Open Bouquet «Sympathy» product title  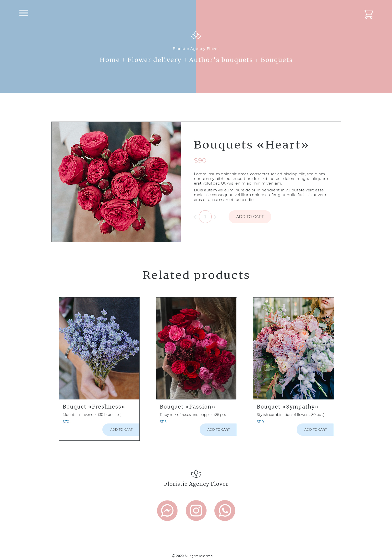tap(287, 407)
